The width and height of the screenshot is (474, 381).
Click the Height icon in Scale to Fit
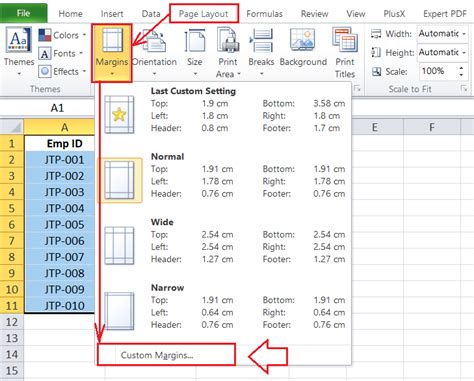click(376, 52)
